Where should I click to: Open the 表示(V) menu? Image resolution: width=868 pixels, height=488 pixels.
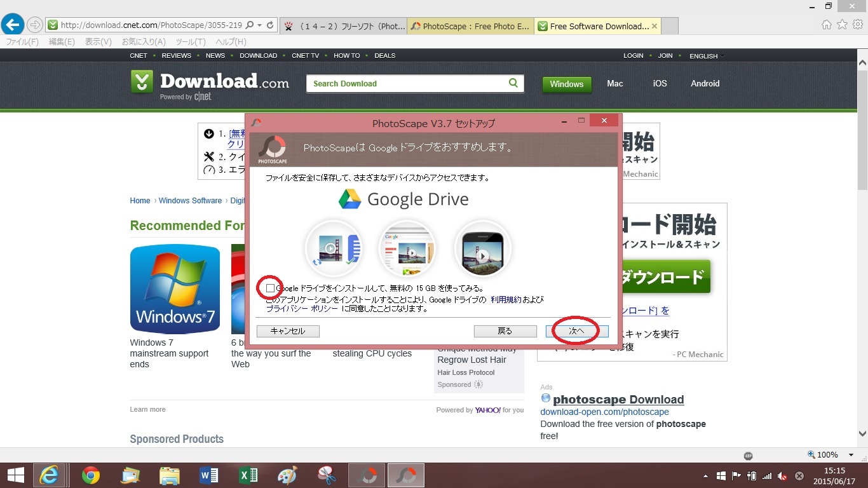pos(98,41)
